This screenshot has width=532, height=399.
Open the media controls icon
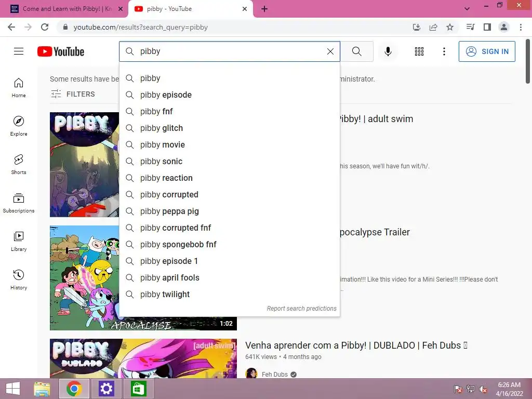coord(470,27)
